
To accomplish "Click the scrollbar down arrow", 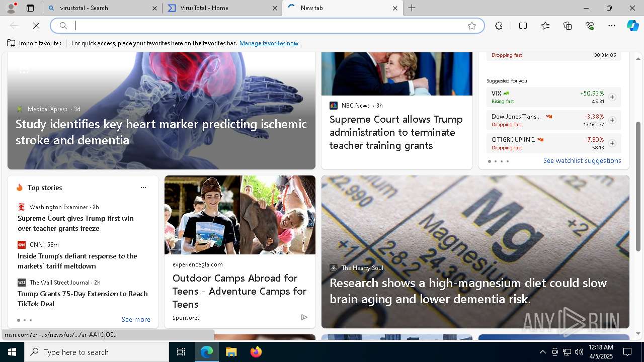I will click(x=638, y=333).
